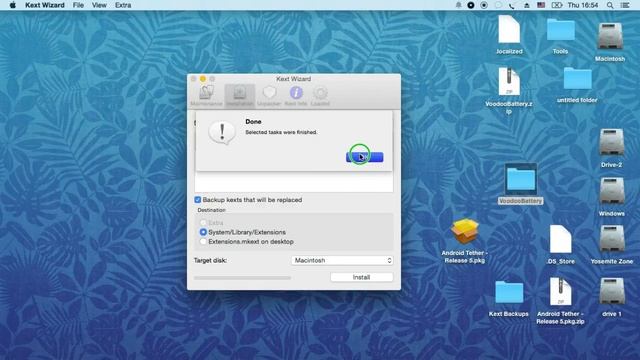The width and height of the screenshot is (640, 360).
Task: Click the US flag input source icon
Action: point(541,5)
